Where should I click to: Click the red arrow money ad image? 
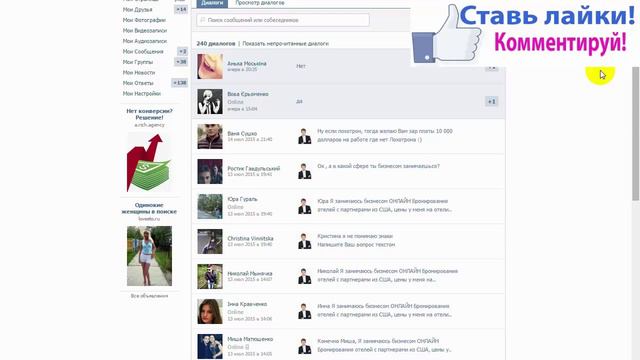149,162
